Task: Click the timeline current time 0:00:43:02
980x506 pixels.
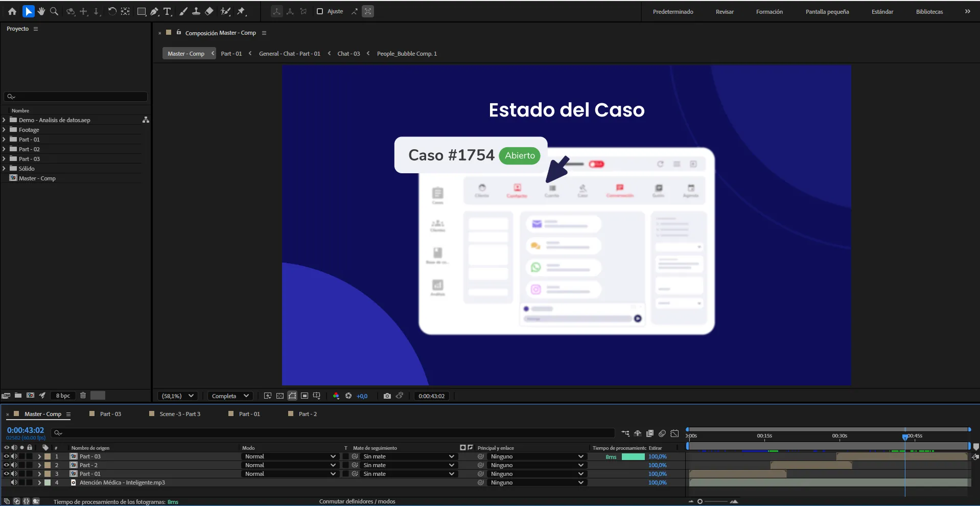Action: click(x=26, y=430)
